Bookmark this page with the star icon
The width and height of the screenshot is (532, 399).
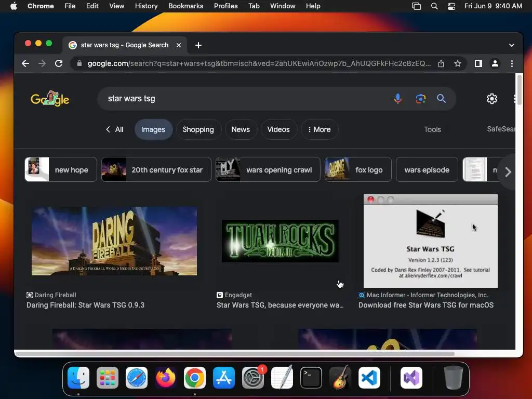point(457,63)
